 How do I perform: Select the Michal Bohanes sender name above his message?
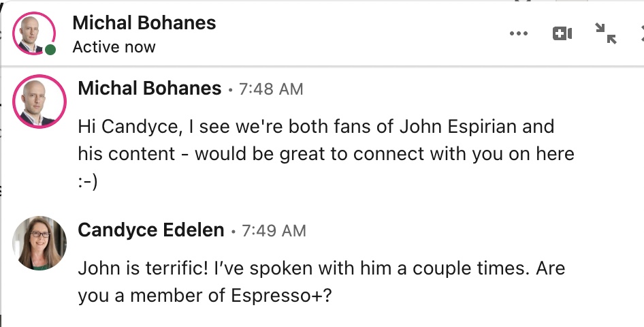click(x=150, y=88)
